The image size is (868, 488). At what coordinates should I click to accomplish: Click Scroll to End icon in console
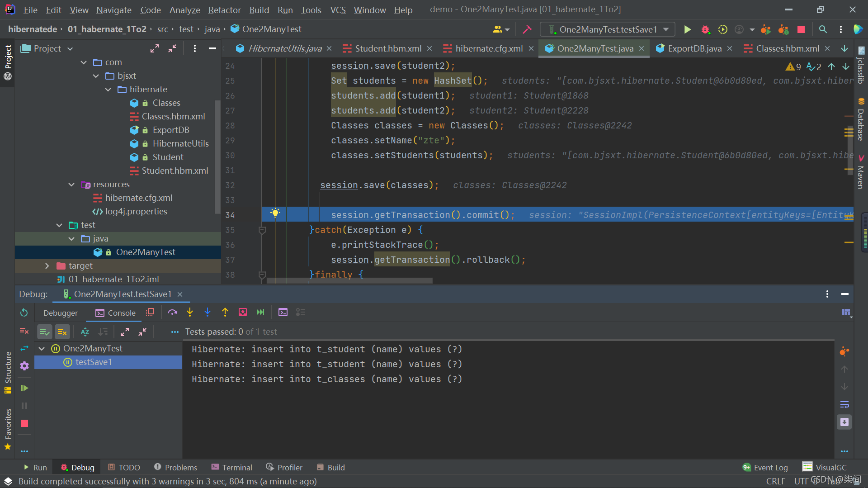[844, 422]
